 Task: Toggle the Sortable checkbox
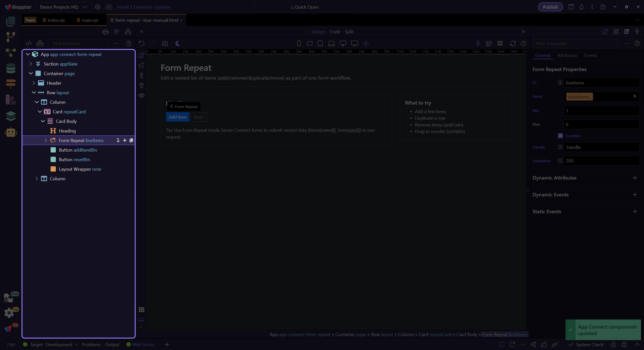click(560, 136)
